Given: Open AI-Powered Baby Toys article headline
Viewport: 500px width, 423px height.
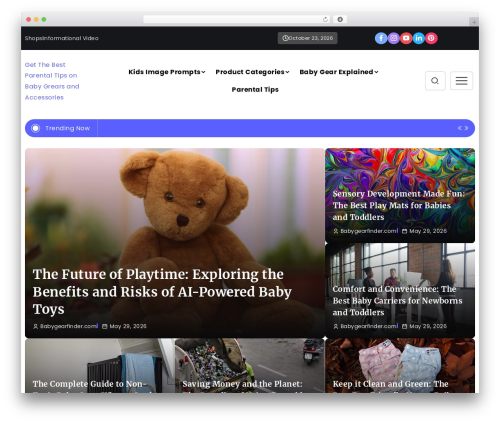Looking at the screenshot, I should click(162, 292).
